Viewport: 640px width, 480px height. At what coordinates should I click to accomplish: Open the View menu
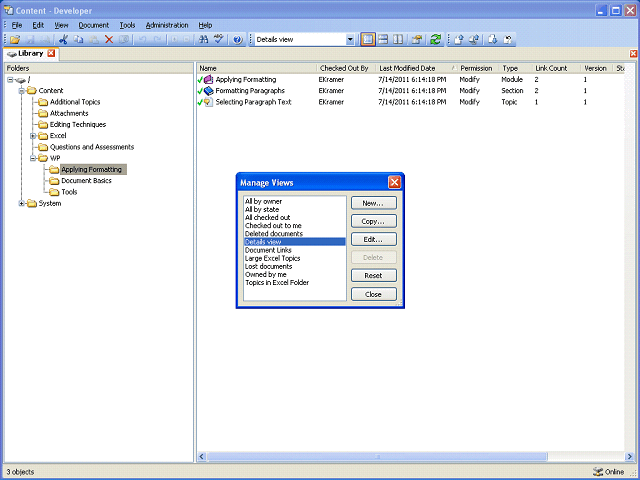point(61,25)
